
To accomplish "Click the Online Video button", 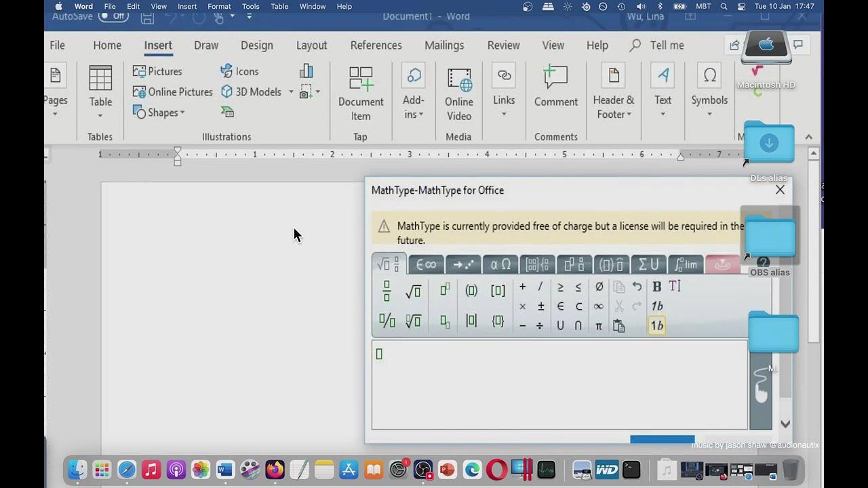I will click(459, 94).
